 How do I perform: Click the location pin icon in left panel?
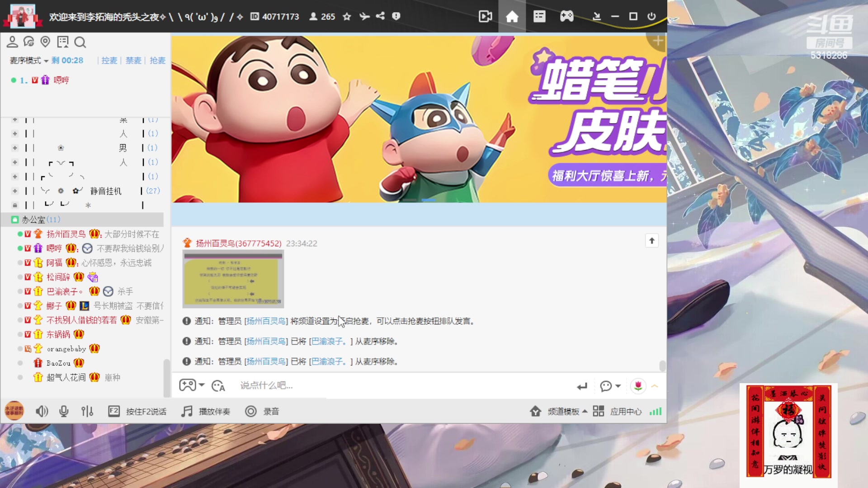coord(45,42)
